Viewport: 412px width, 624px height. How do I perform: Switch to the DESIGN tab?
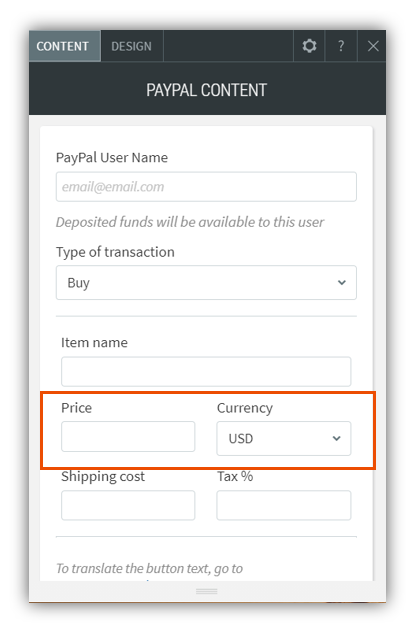(x=131, y=46)
